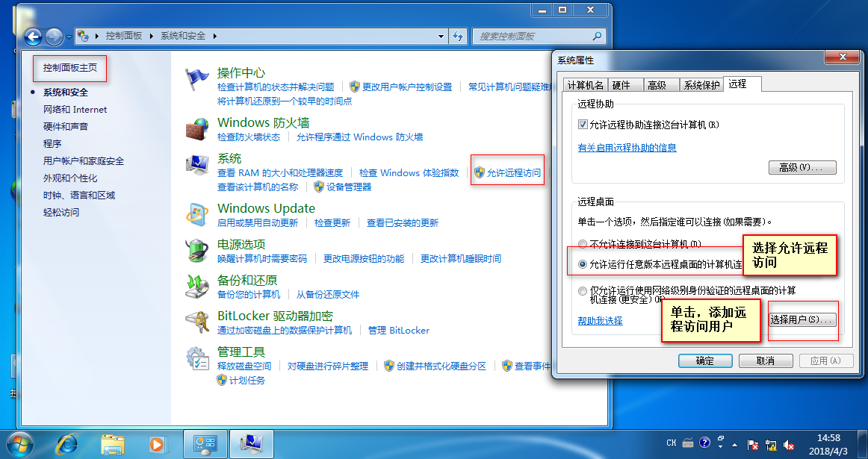Select the 远程 tab
Viewport: 868px width, 459px height.
(743, 84)
